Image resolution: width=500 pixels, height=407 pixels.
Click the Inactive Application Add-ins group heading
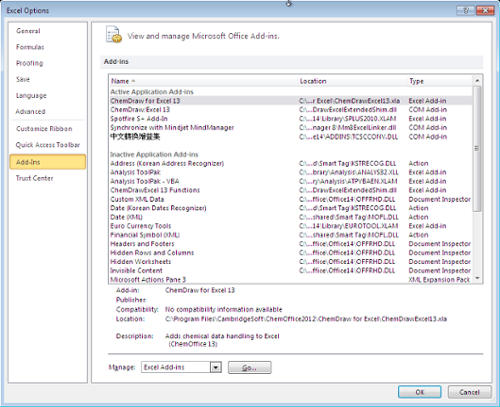tap(154, 154)
